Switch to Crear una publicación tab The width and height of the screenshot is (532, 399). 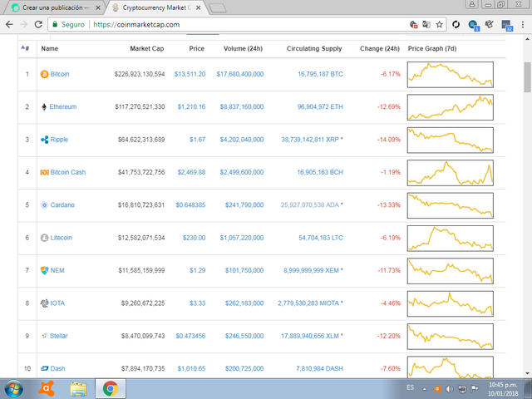pos(57,7)
